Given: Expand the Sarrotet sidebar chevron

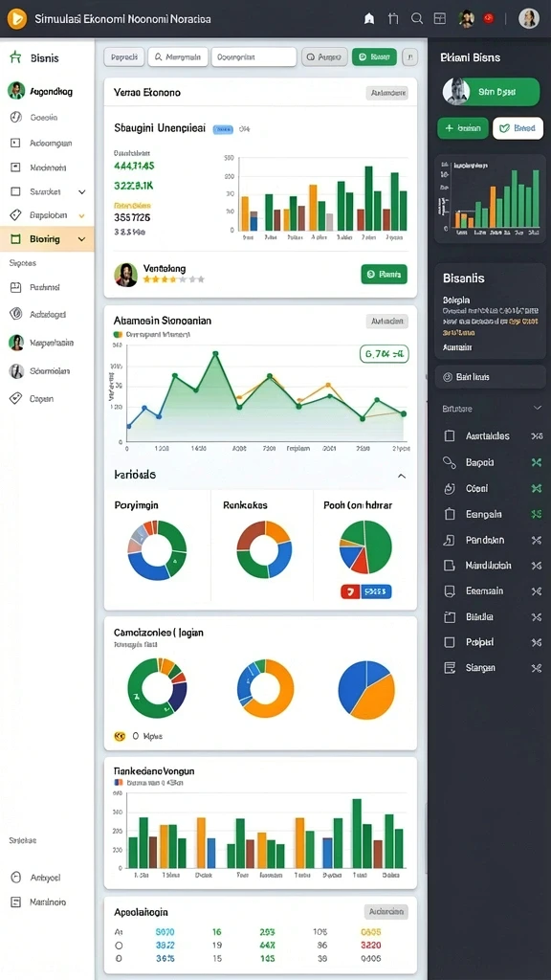Looking at the screenshot, I should (x=82, y=191).
